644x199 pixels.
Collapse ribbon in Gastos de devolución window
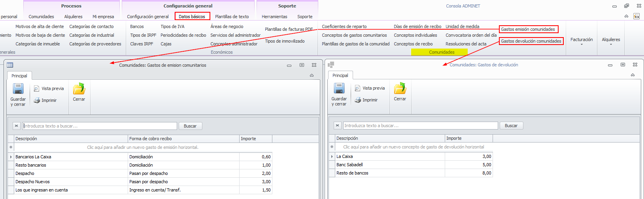point(633,75)
